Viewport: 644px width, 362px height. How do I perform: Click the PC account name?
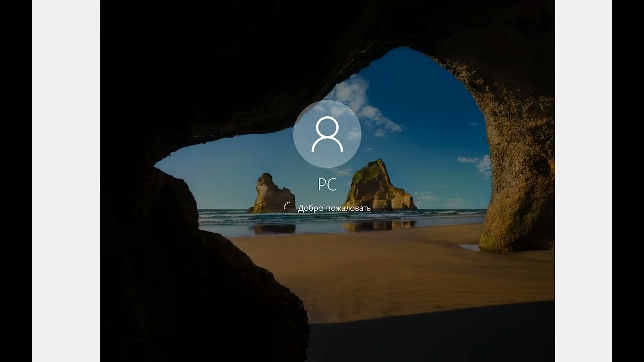point(327,185)
